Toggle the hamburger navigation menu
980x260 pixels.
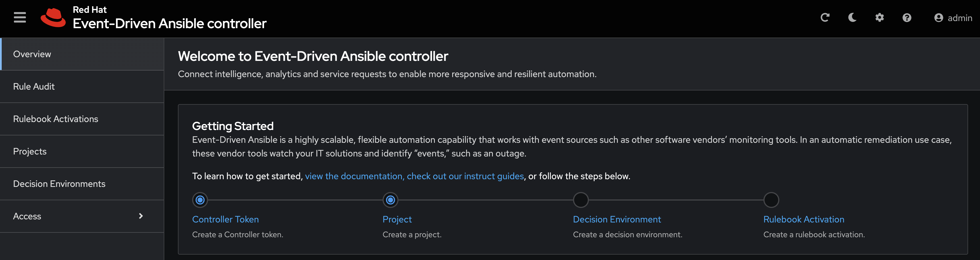(20, 18)
